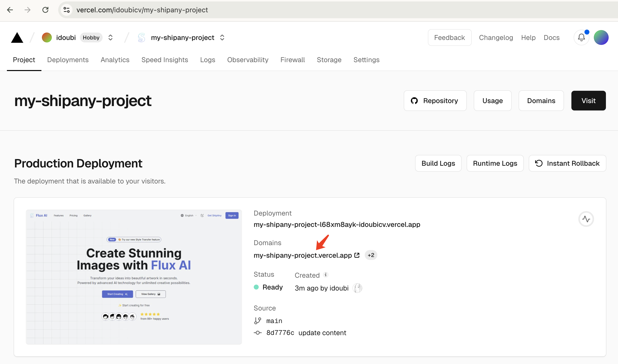Click the info icon next to Created
Image resolution: width=618 pixels, height=364 pixels.
pos(326,275)
